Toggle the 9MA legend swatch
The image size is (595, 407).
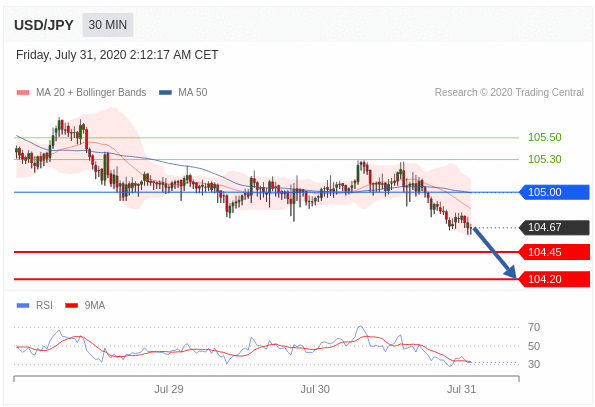tap(71, 305)
